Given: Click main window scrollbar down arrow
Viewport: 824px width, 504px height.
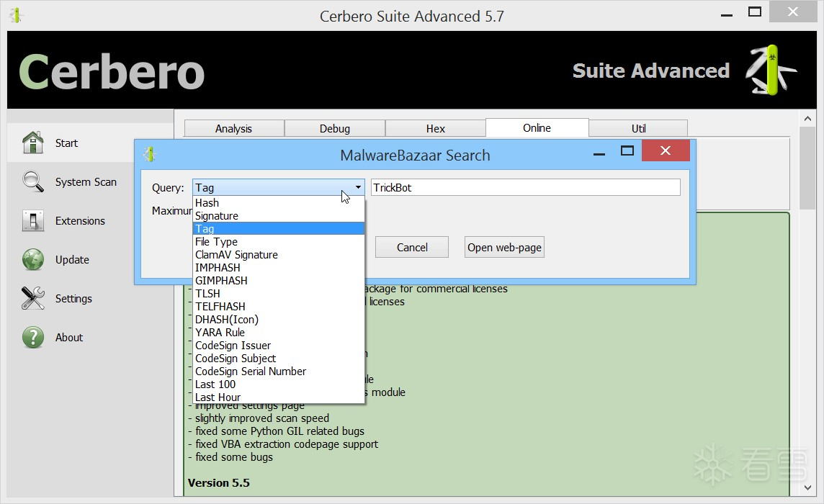Looking at the screenshot, I should tap(807, 488).
